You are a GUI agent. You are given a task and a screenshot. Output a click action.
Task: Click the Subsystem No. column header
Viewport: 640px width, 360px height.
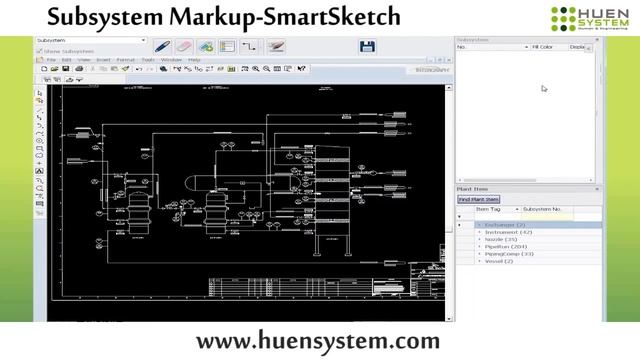pyautogui.click(x=547, y=209)
